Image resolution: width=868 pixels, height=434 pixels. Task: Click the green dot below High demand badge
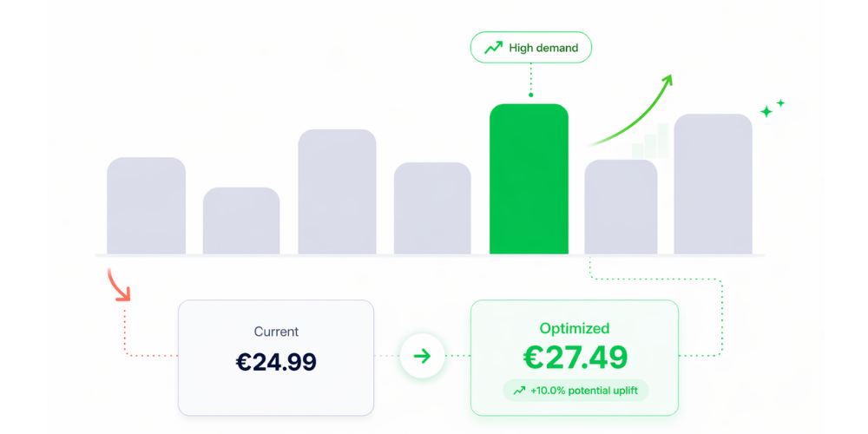[530, 95]
